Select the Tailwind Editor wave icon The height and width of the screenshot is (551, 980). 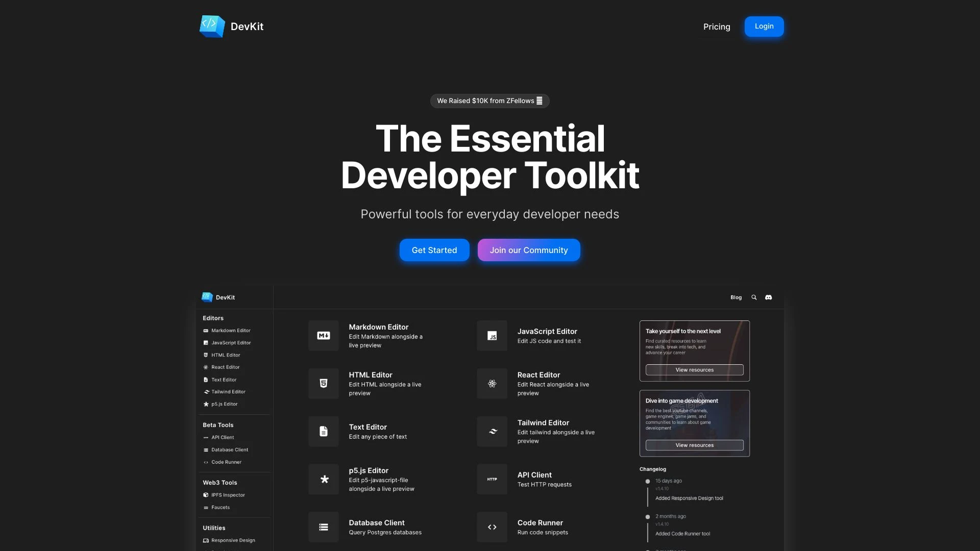(x=492, y=431)
